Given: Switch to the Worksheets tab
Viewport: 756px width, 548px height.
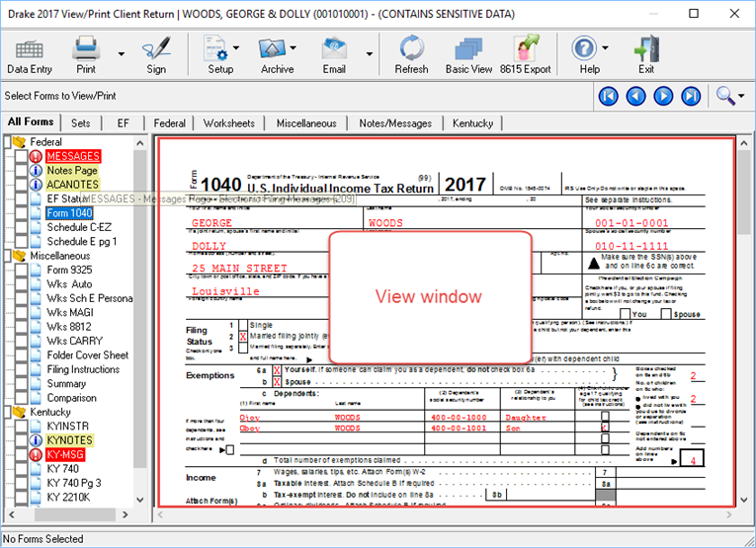Looking at the screenshot, I should click(x=229, y=123).
